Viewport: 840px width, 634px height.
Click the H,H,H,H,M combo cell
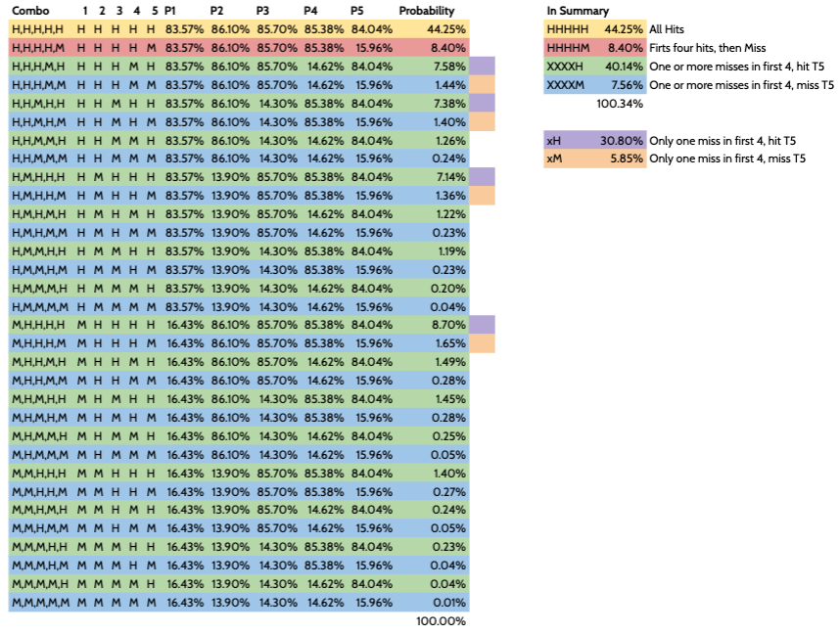point(38,48)
